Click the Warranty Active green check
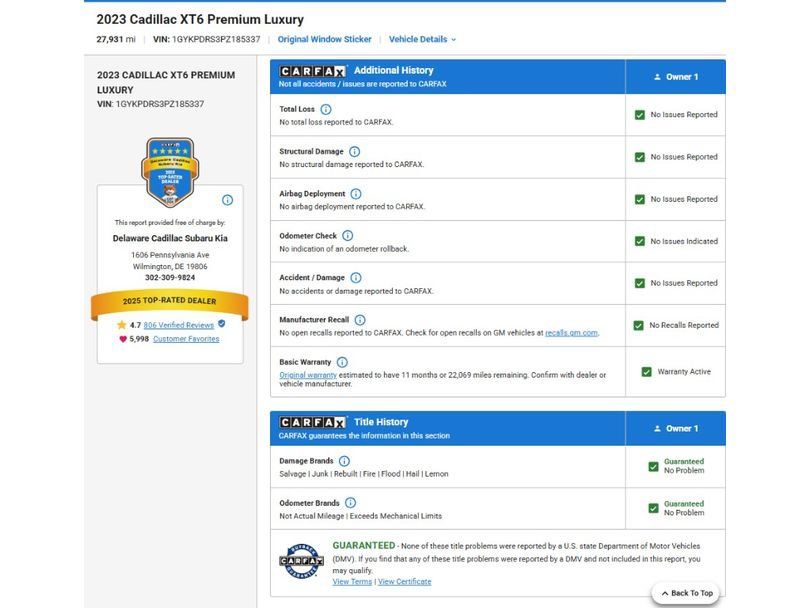The height and width of the screenshot is (608, 811). pyautogui.click(x=647, y=372)
